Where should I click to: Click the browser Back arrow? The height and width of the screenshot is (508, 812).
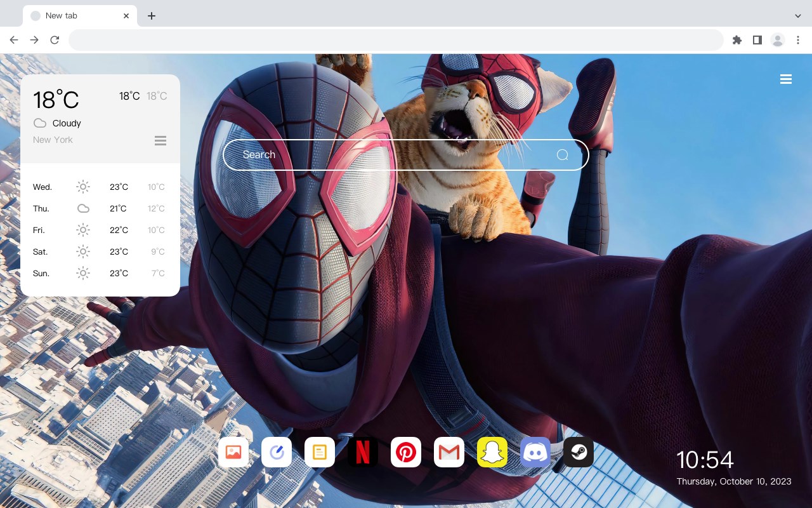[14, 40]
